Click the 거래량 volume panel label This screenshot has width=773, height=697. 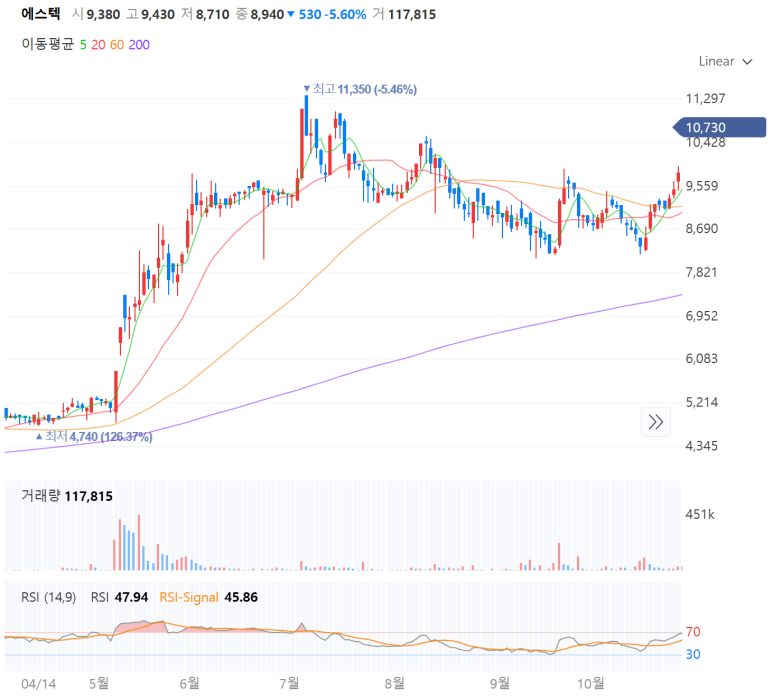[40, 496]
